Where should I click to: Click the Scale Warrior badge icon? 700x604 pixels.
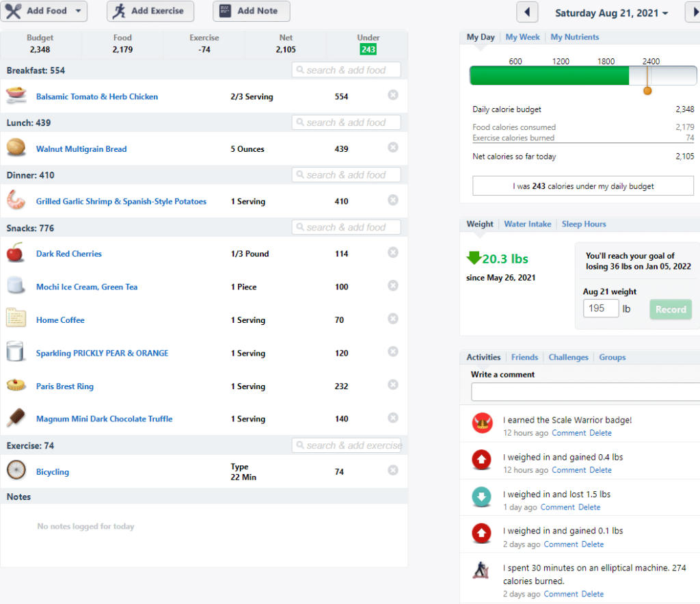(x=482, y=423)
